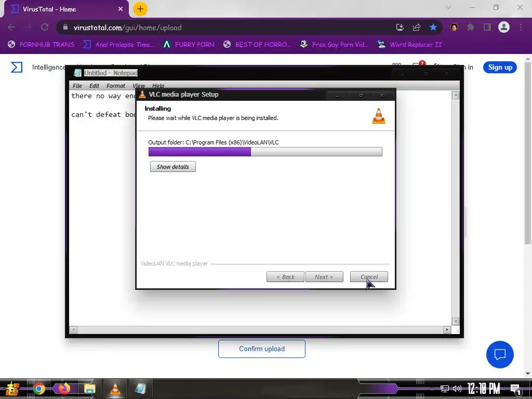Expand the Chrome tab search chevron
Viewport: 532px width, 399px height.
[x=448, y=7]
